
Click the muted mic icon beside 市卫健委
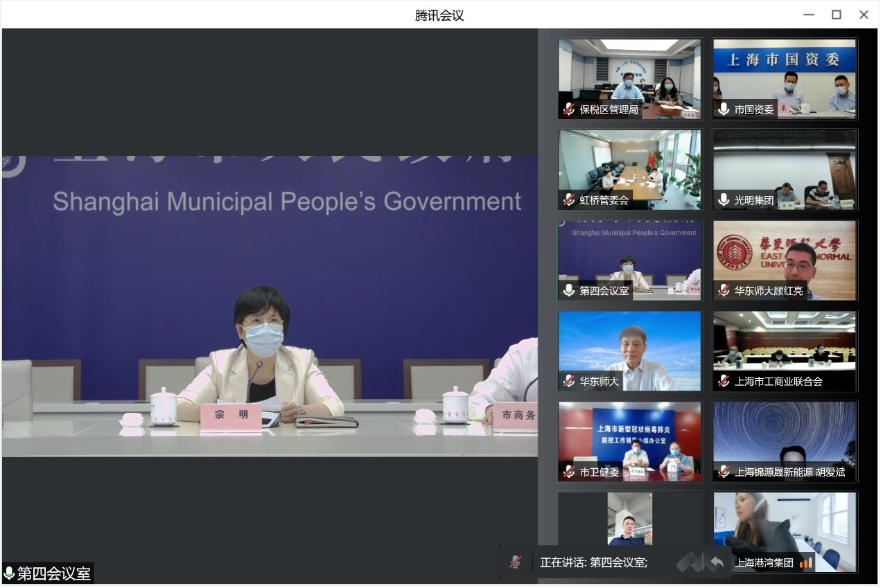[569, 472]
